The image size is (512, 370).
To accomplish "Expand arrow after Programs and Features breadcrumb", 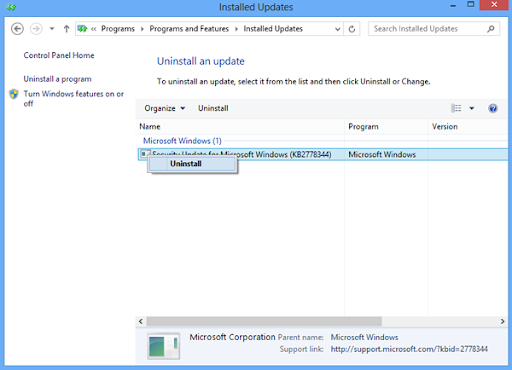I will click(x=236, y=29).
